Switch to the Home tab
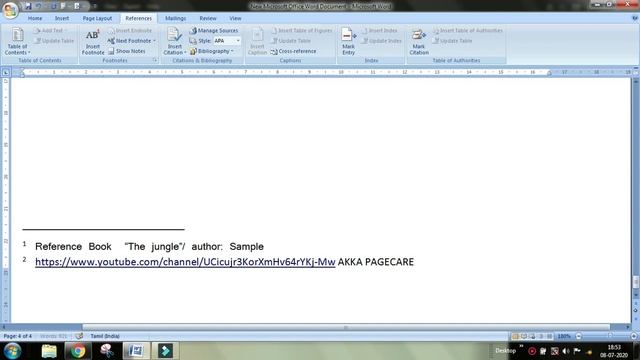 pos(35,18)
